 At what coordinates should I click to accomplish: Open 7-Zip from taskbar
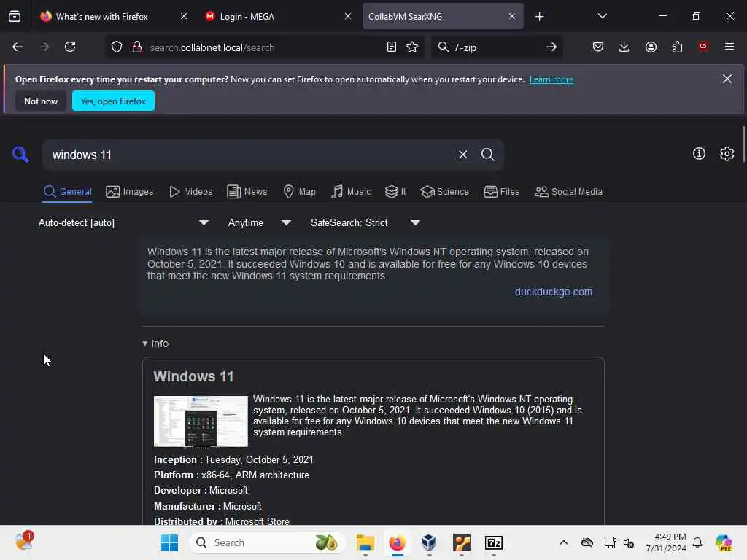494,542
